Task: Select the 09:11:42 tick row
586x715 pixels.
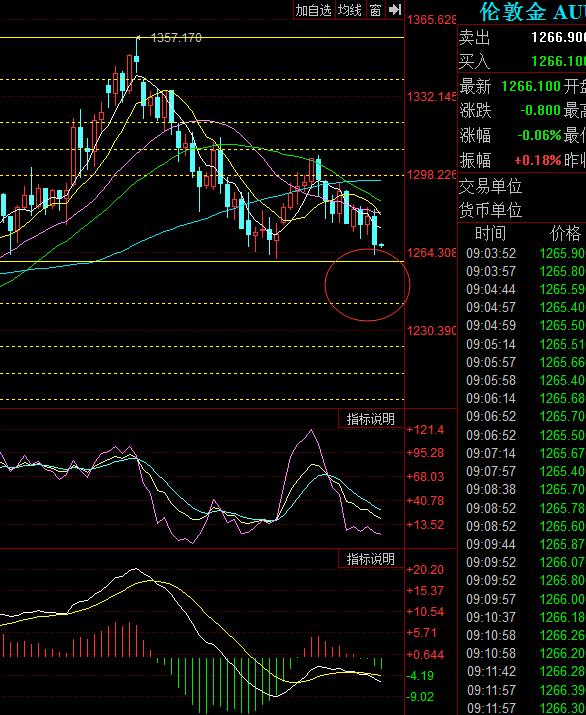Action: 525,671
